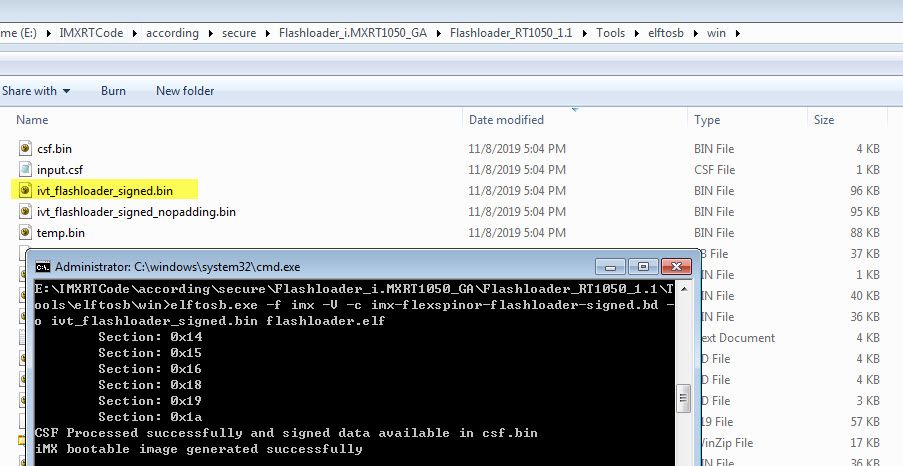Click the cmd.exe scrollbar up arrow
903x466 pixels.
684,289
